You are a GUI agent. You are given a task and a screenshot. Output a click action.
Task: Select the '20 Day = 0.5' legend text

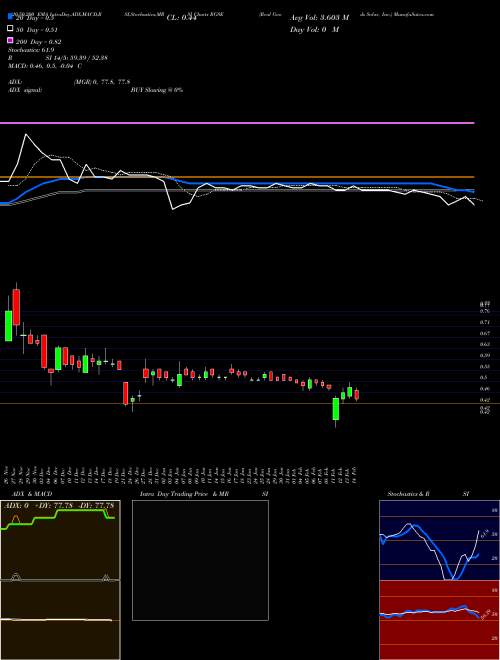(35, 18)
